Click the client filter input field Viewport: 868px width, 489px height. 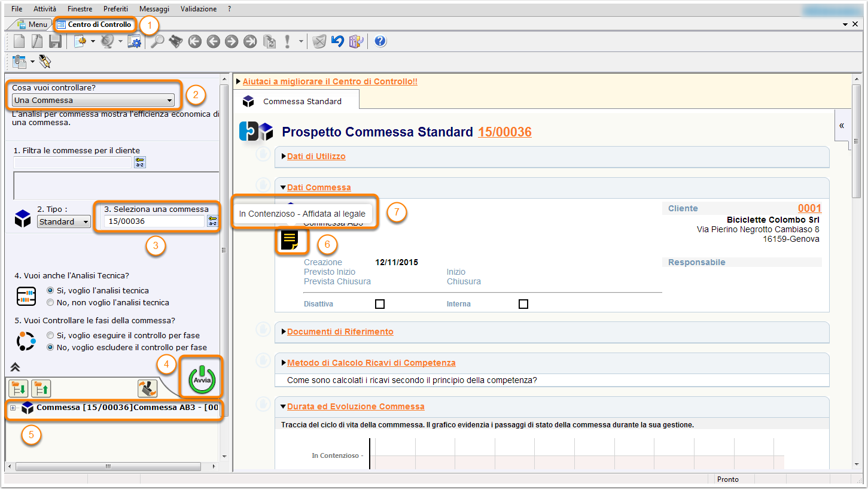pyautogui.click(x=72, y=162)
